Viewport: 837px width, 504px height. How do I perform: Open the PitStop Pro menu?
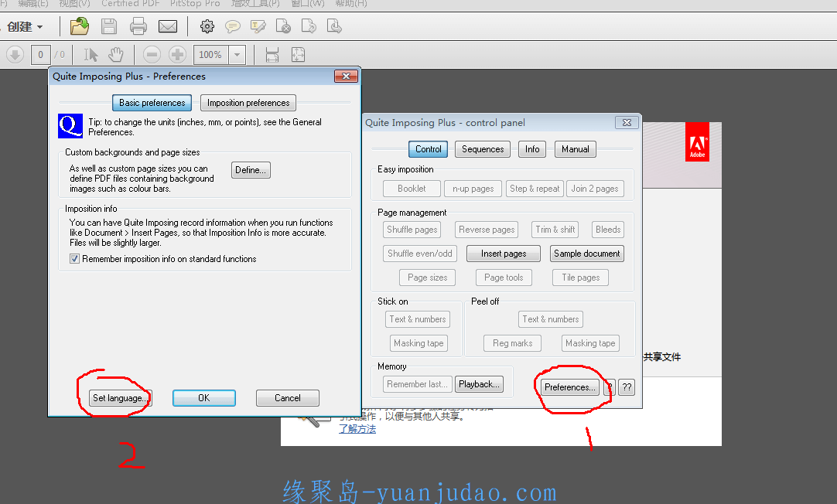point(195,4)
